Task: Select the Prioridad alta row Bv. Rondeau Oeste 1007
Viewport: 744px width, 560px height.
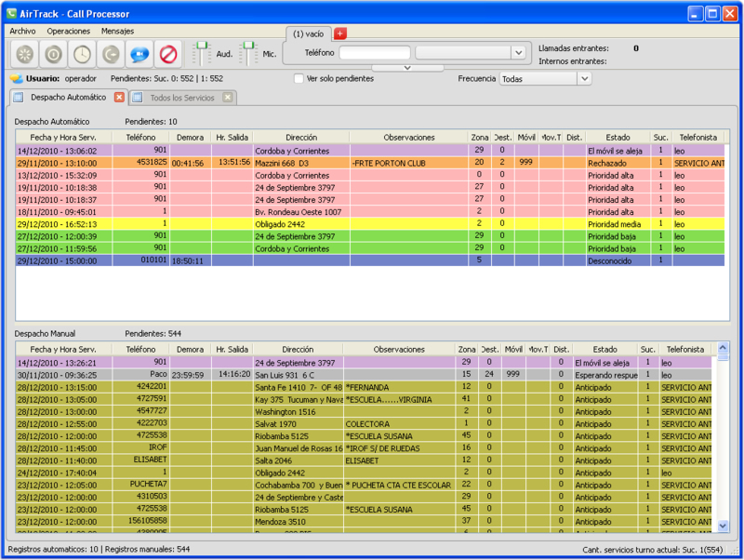Action: point(370,212)
